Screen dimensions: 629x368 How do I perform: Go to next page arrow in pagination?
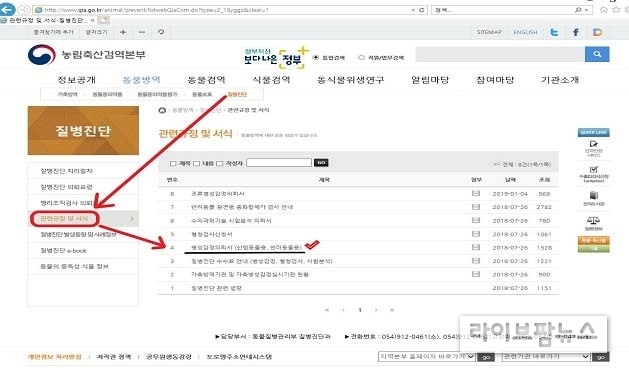pos(376,310)
